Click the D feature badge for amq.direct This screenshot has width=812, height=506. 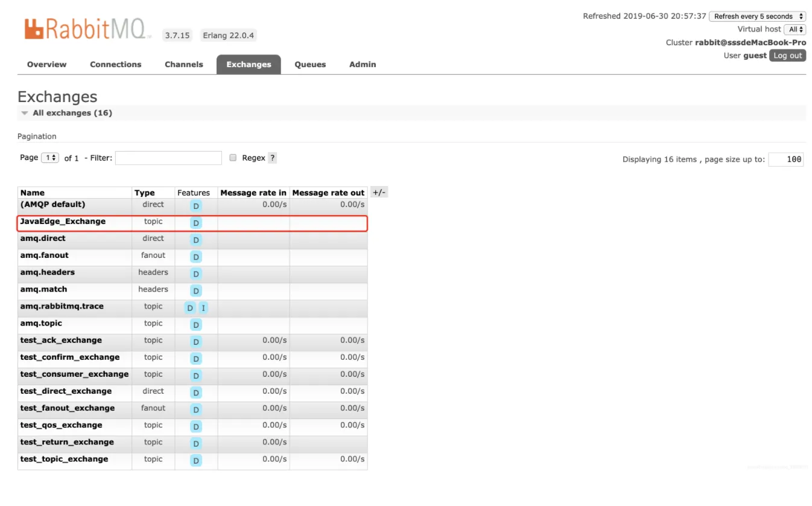click(195, 240)
